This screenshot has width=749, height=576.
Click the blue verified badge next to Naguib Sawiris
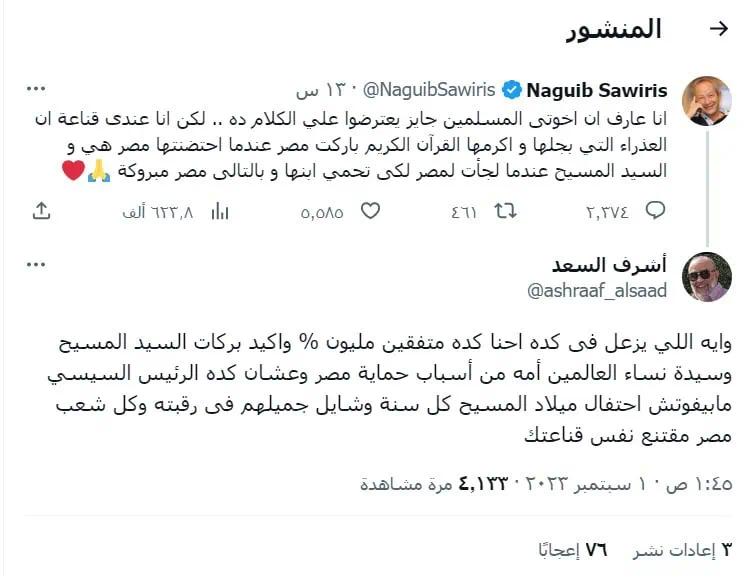coord(512,90)
